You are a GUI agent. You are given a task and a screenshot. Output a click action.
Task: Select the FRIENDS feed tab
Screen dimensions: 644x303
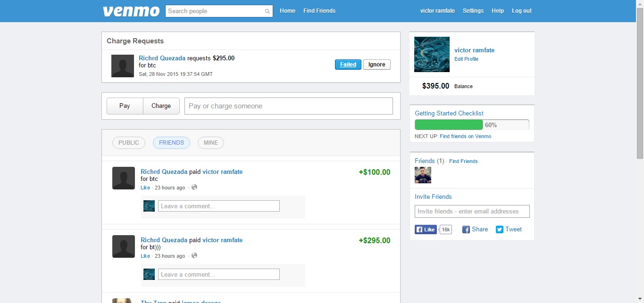click(x=171, y=143)
